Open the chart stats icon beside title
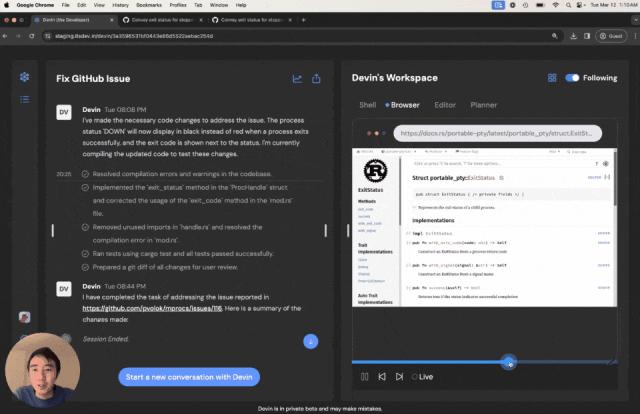 (297, 78)
